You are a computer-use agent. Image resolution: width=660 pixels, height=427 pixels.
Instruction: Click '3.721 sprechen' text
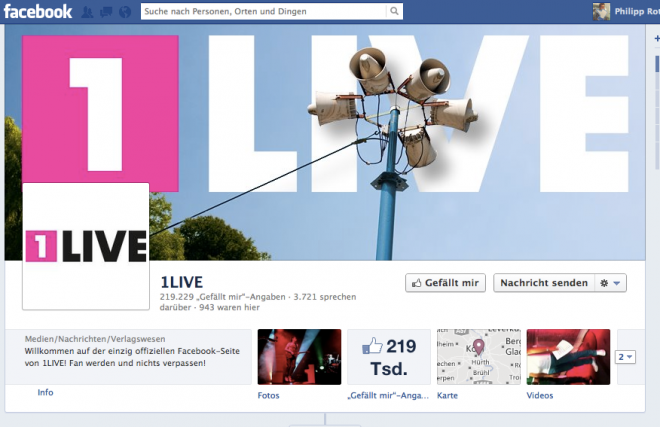pos(325,297)
